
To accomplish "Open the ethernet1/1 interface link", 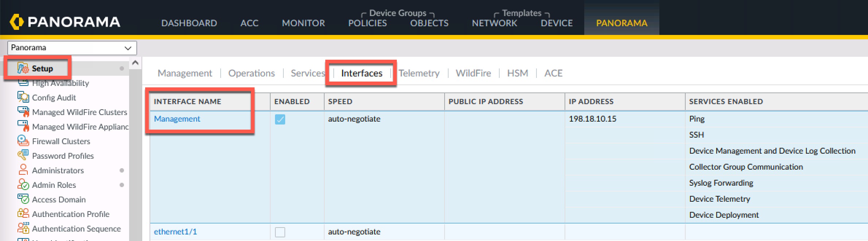I will [175, 232].
